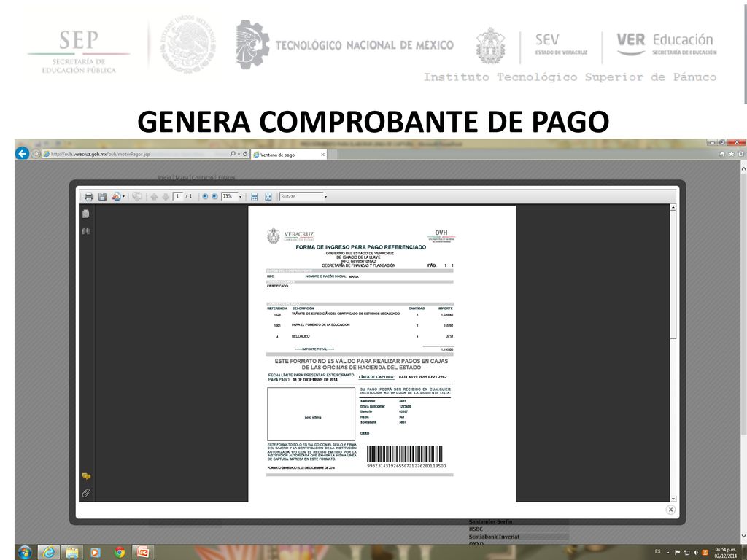747x560 pixels.
Task: Open the search binoculars panel icon
Action: coord(86,231)
